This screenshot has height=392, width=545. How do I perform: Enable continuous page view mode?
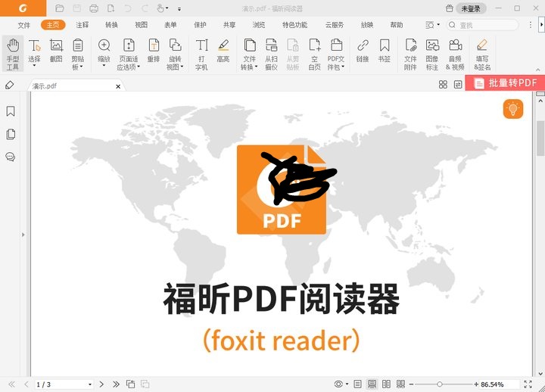372,384
